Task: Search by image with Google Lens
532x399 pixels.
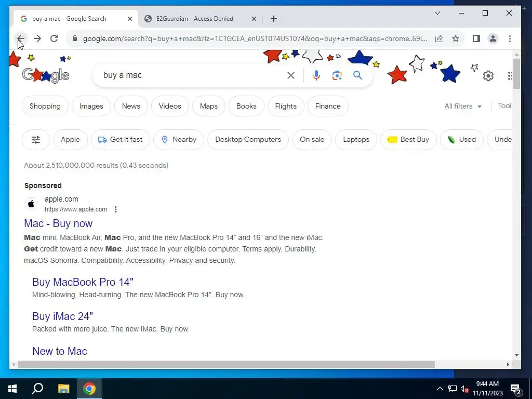Action: [x=337, y=75]
